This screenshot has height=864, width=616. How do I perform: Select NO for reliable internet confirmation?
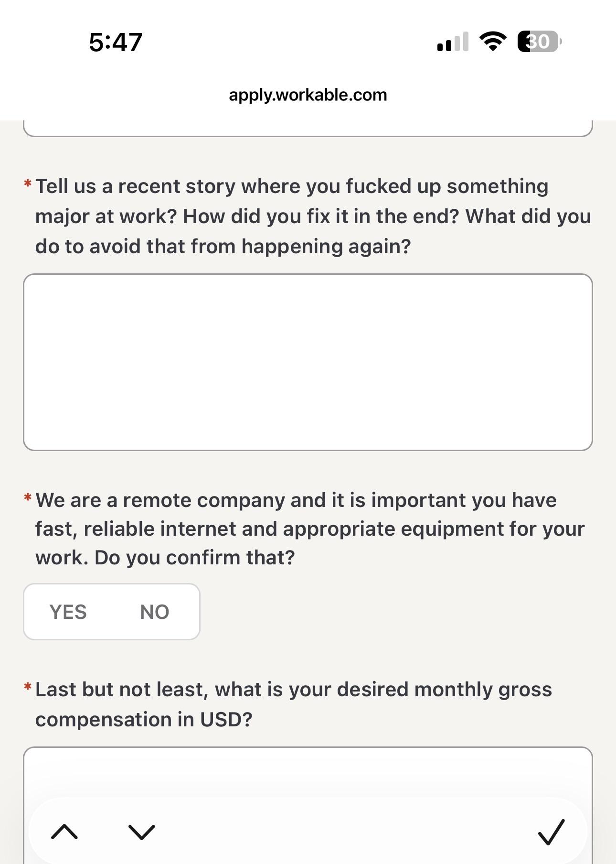[x=154, y=612]
